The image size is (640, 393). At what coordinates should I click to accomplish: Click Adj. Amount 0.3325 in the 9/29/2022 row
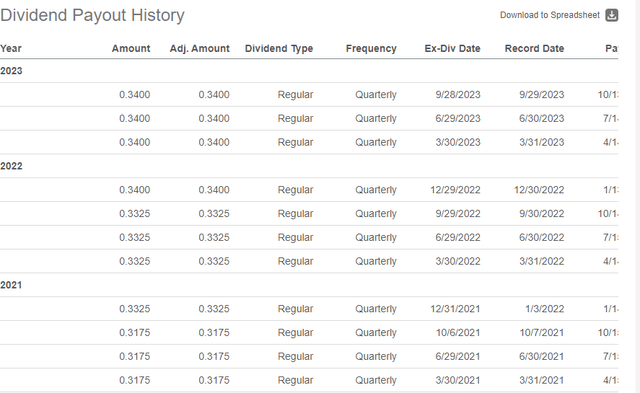214,214
